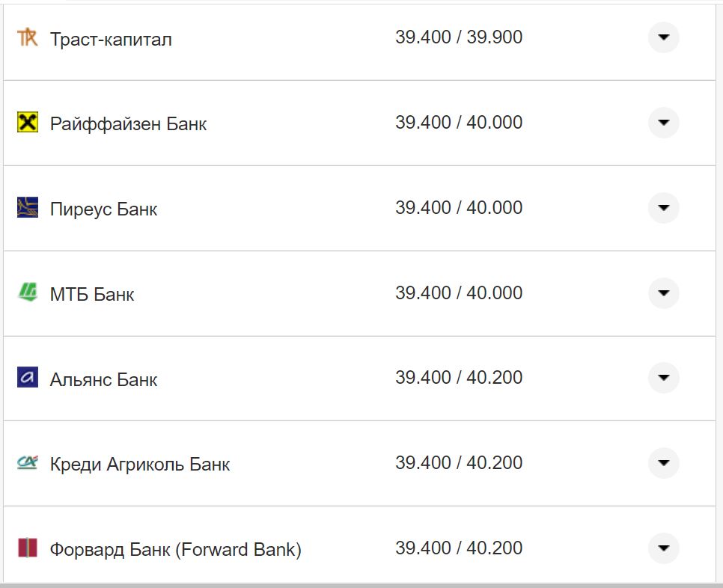Click the Пиреус Банк logo icon

pyautogui.click(x=27, y=207)
